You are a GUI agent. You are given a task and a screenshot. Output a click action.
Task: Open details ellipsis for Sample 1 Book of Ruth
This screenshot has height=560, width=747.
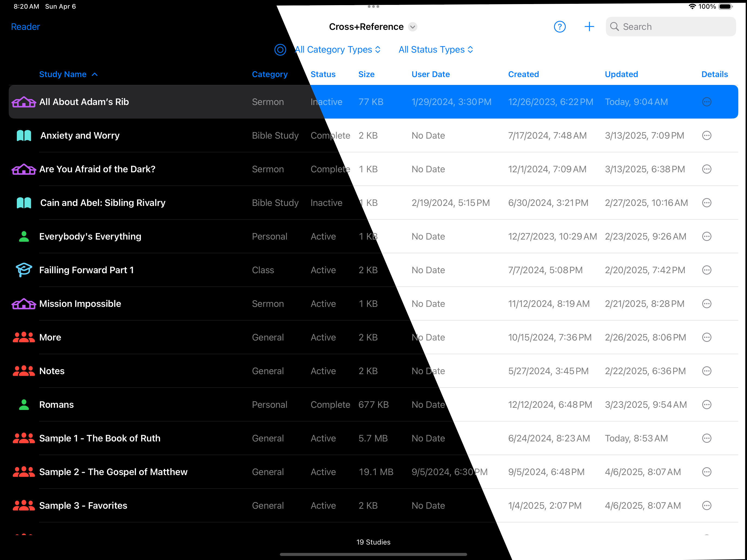pos(707,438)
